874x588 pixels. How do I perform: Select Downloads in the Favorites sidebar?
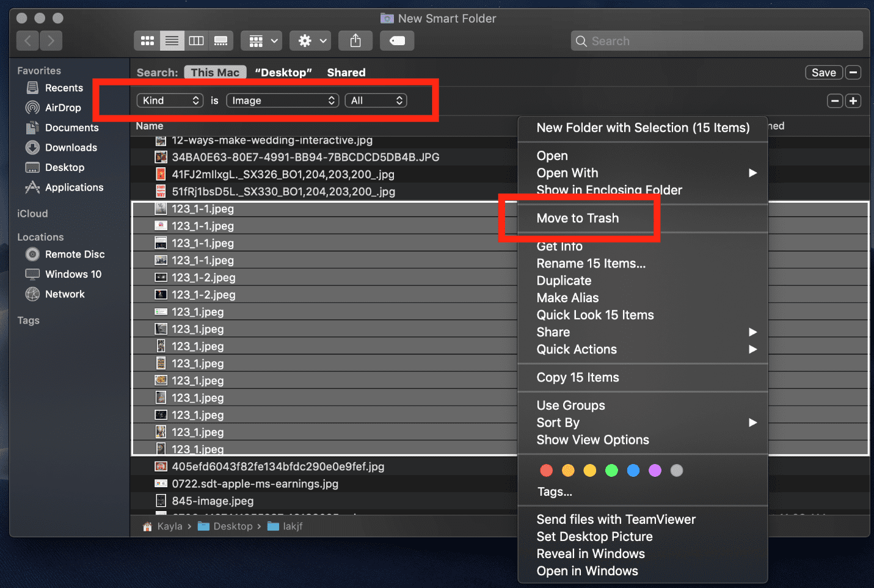(71, 147)
